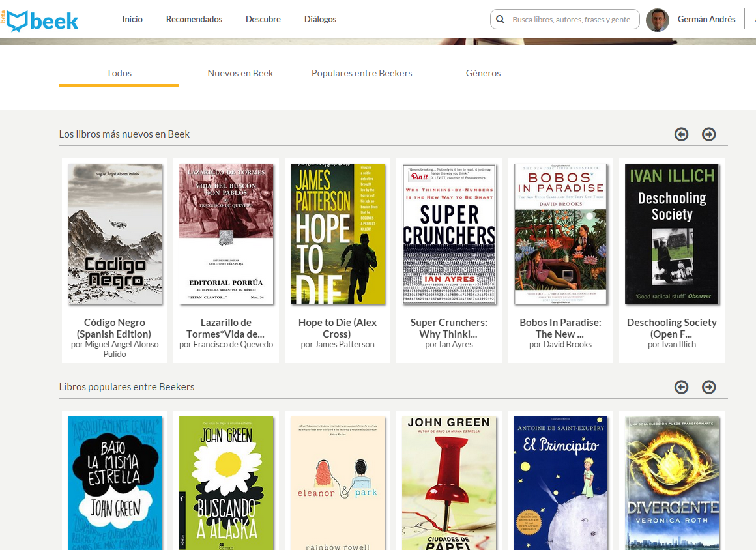The height and width of the screenshot is (550, 756).
Task: Click the Germán Andrés username
Action: coord(706,20)
